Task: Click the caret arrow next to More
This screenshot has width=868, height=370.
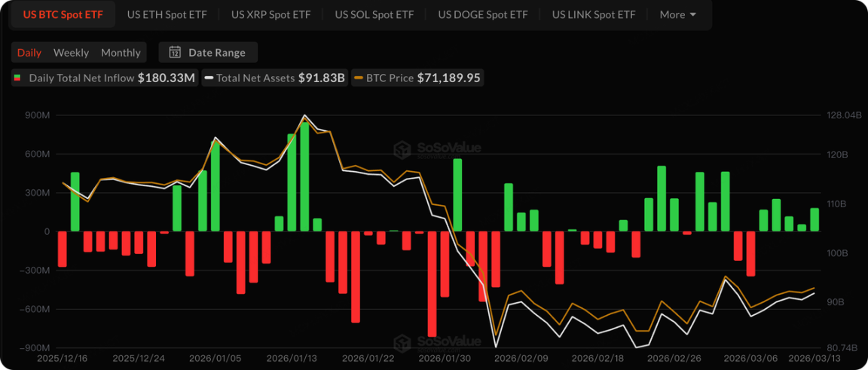Action: (692, 14)
